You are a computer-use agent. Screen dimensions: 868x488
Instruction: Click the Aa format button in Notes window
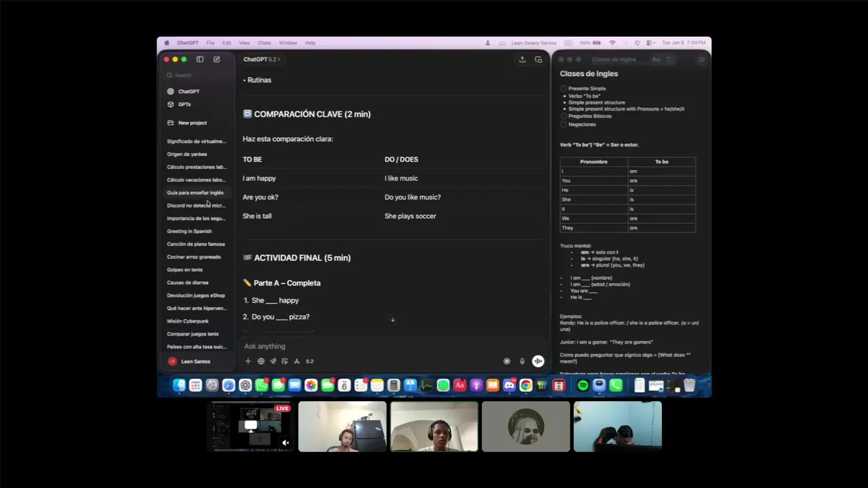[656, 60]
